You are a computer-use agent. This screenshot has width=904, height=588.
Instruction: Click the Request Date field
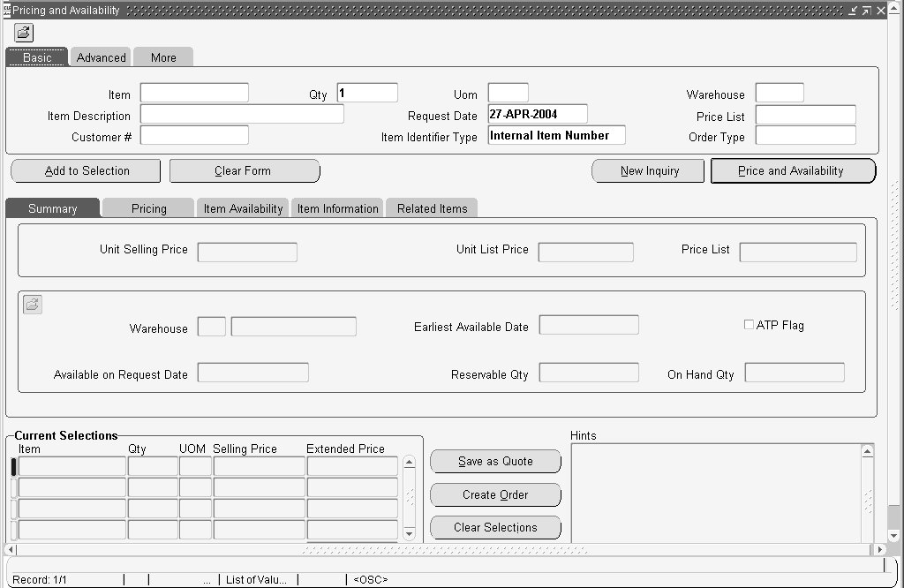click(538, 114)
